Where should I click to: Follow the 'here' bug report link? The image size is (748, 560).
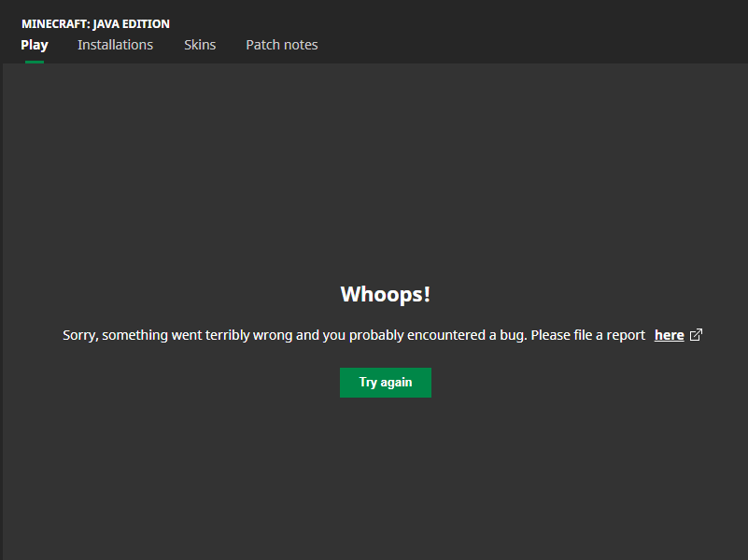click(x=669, y=335)
